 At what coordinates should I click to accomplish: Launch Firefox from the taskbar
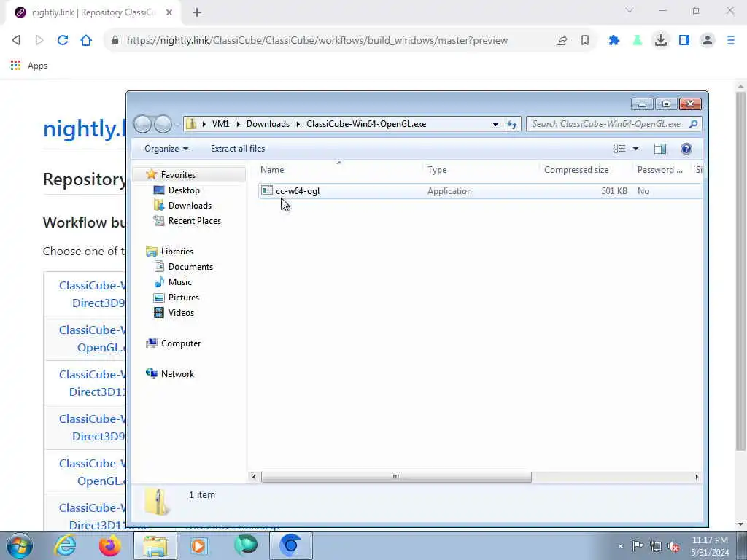coord(109,545)
